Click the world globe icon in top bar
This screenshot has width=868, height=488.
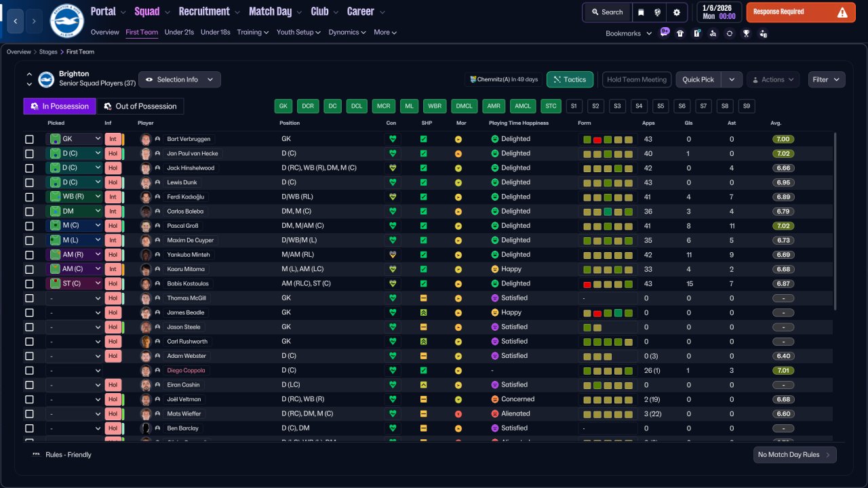[x=658, y=12]
